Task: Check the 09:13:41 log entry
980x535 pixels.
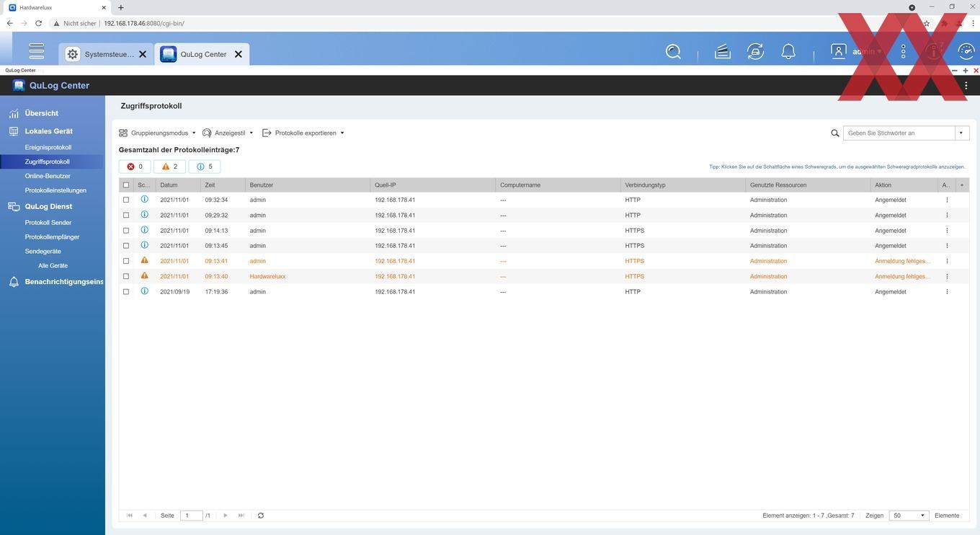Action: coord(126,261)
